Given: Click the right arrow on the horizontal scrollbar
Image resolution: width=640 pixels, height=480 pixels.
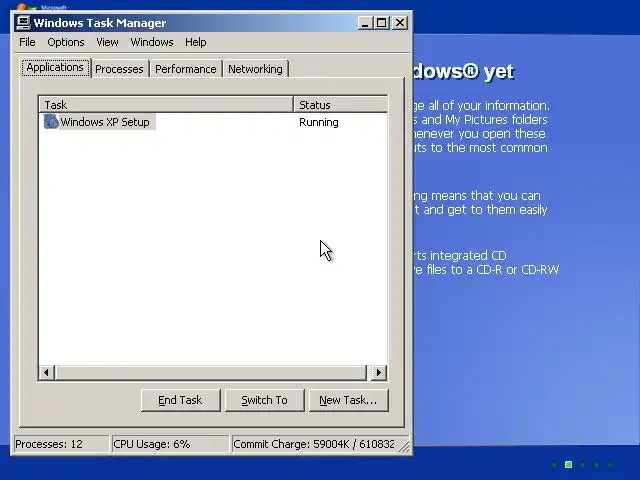Looking at the screenshot, I should (378, 372).
